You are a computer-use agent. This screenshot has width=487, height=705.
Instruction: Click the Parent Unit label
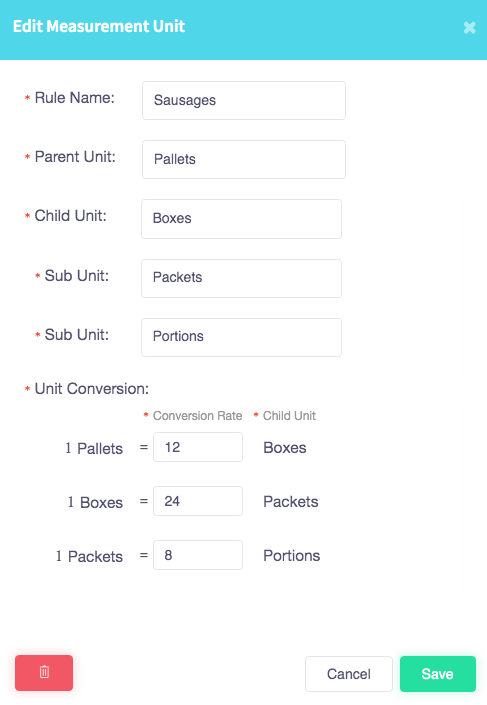75,156
